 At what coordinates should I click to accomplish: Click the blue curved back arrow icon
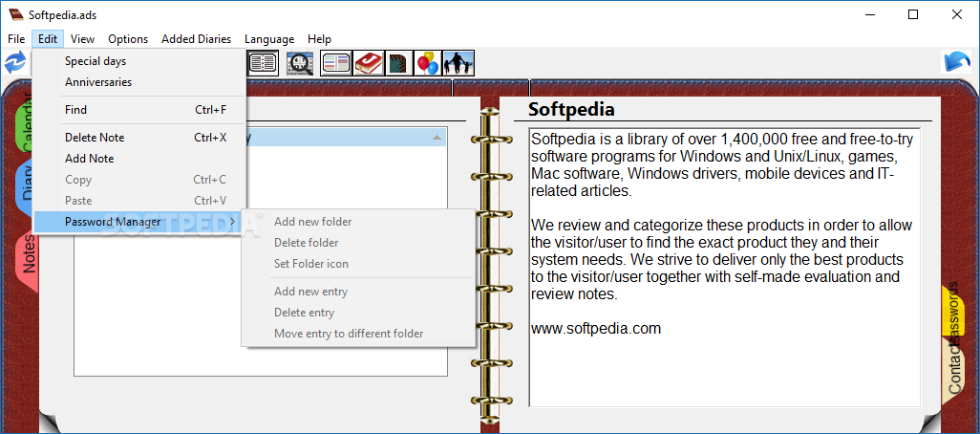click(956, 62)
